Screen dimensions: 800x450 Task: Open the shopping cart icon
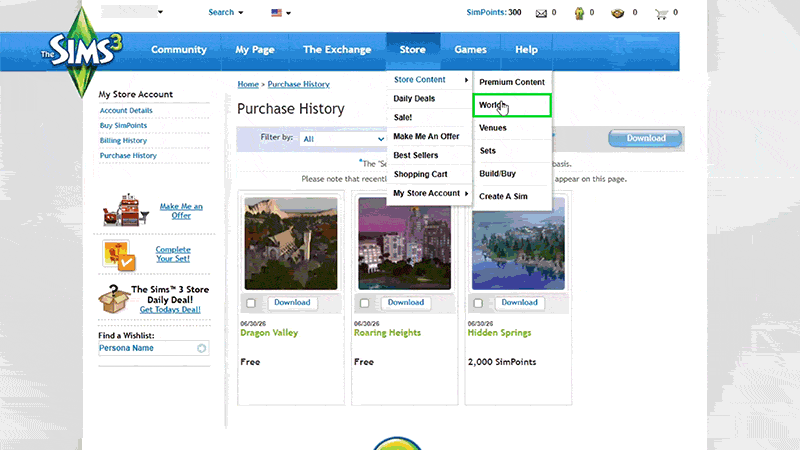pyautogui.click(x=661, y=14)
